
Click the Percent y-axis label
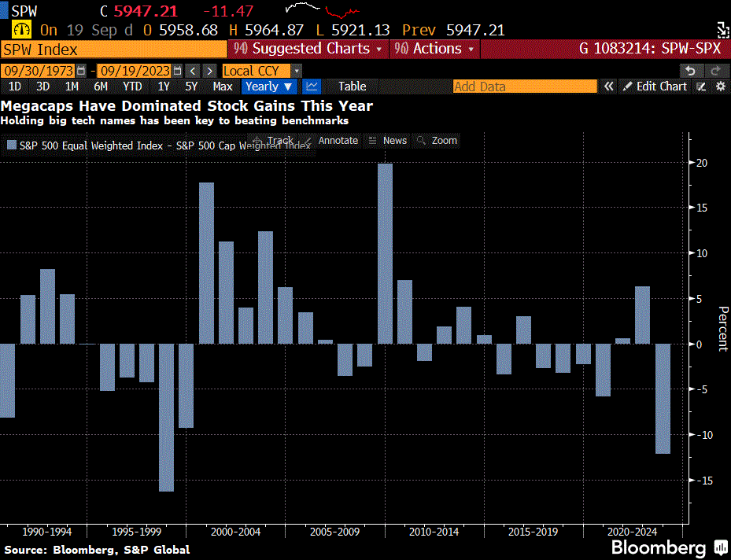[x=723, y=329]
